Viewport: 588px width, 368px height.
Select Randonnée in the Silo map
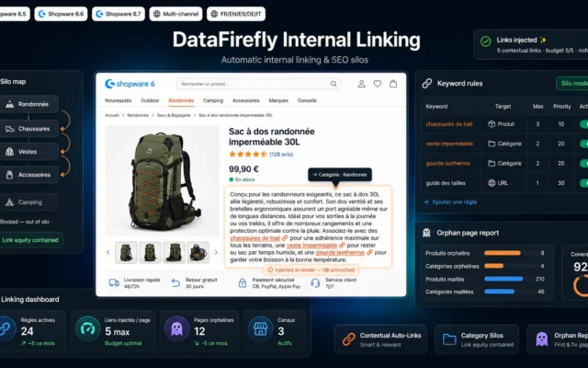tap(28, 104)
